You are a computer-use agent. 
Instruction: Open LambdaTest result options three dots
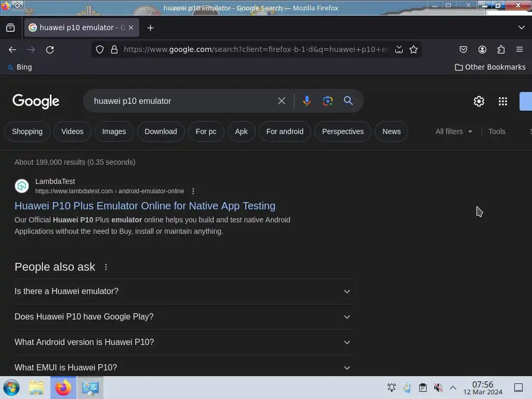[x=193, y=191]
